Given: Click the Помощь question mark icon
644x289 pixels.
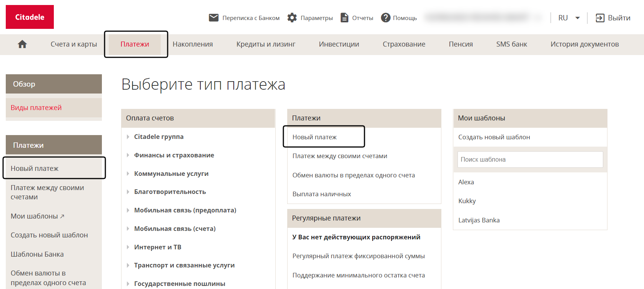Looking at the screenshot, I should point(386,18).
